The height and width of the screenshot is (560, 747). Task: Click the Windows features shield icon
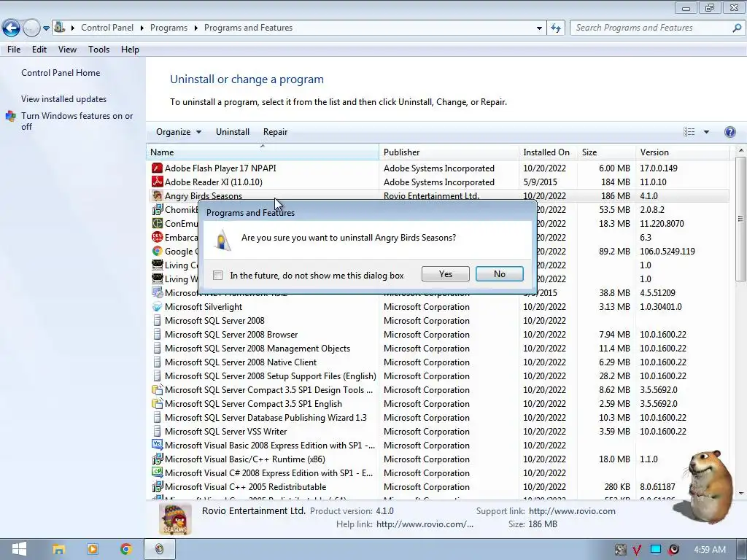pos(10,116)
